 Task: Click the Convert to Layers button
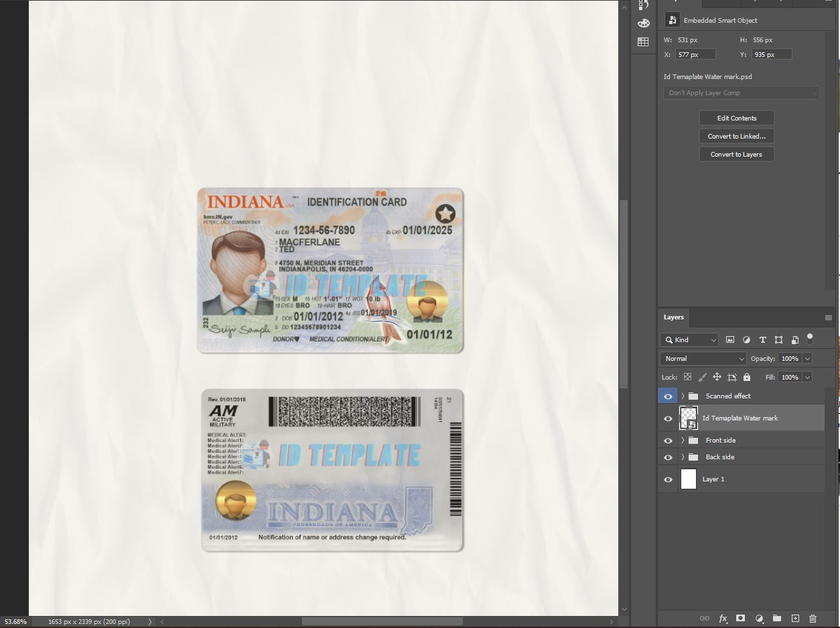tap(737, 155)
